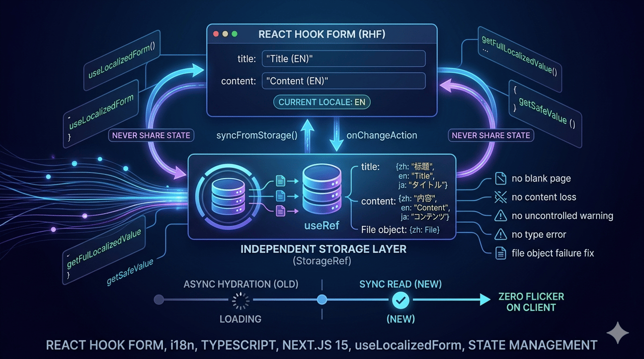This screenshot has height=359, width=644.
Task: Click the SYNC READ (NEW) label
Action: pos(400,284)
